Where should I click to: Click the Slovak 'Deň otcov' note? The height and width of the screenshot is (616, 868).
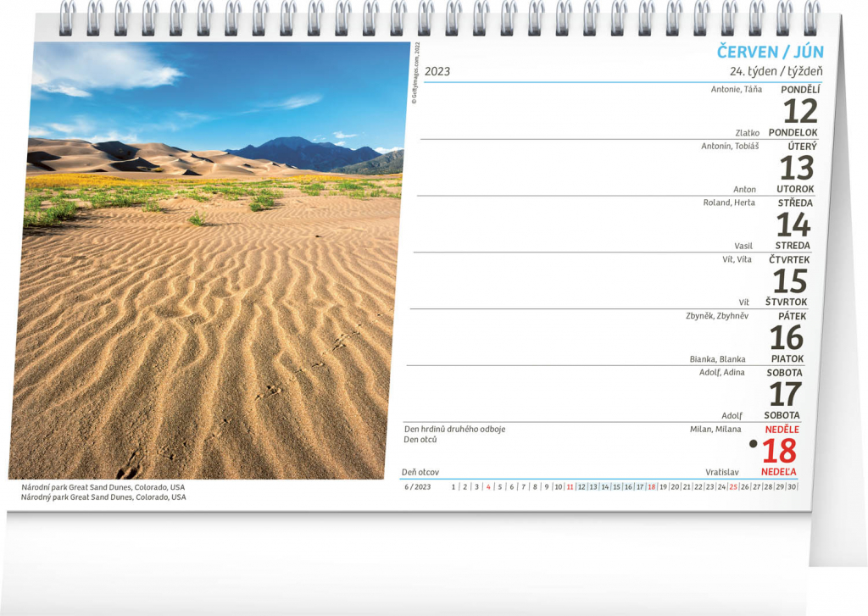tap(420, 472)
